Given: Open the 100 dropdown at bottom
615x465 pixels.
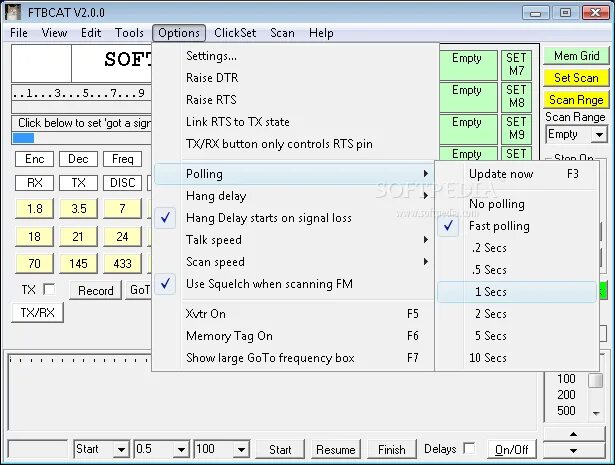Looking at the screenshot, I should pos(242,449).
